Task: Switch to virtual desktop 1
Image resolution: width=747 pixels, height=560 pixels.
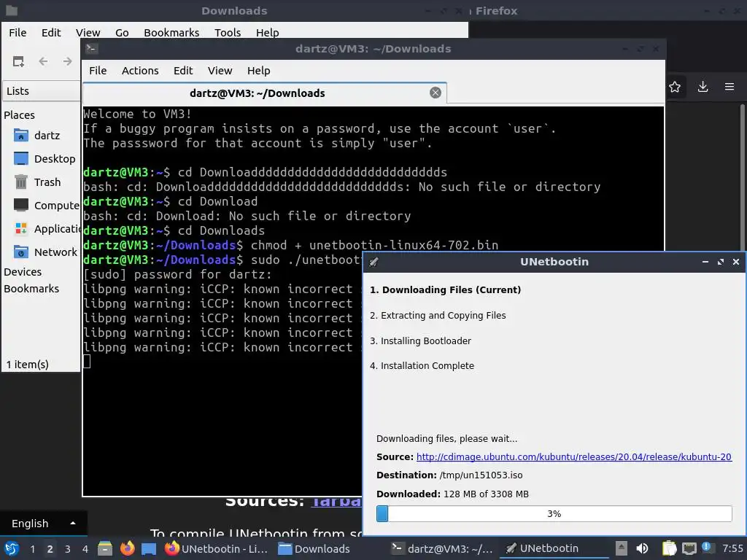Action: pyautogui.click(x=32, y=549)
